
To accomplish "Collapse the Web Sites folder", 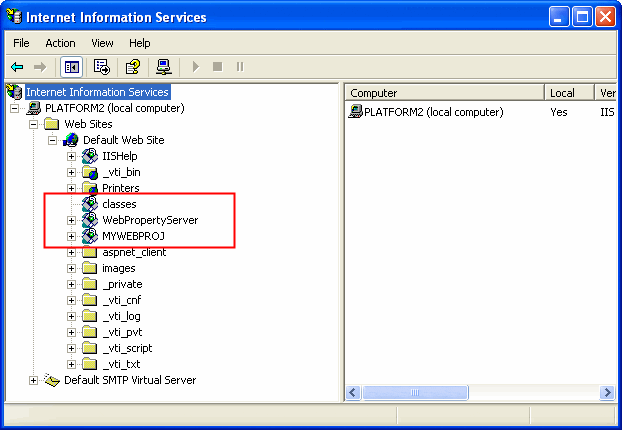I will (x=34, y=124).
